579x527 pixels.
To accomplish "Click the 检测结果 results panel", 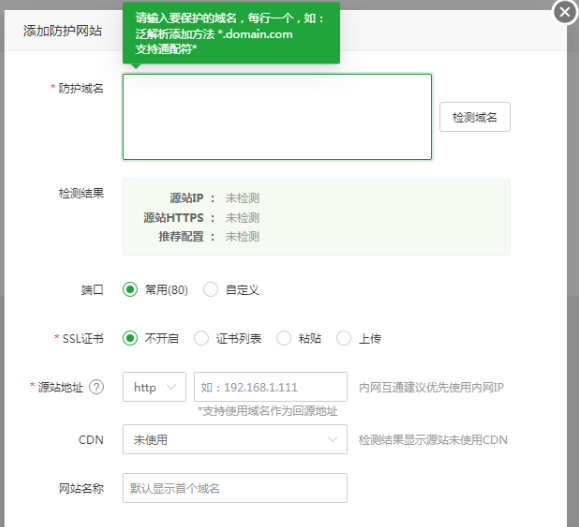I will [316, 217].
